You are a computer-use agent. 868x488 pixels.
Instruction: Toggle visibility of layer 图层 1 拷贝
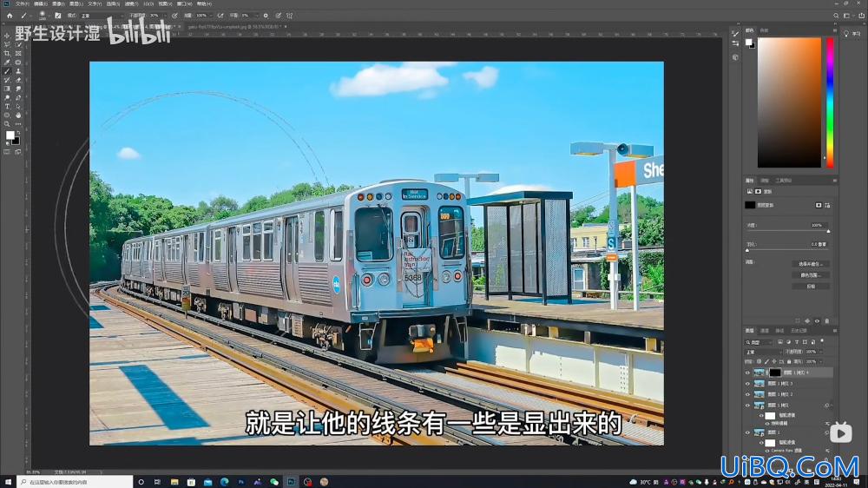747,405
